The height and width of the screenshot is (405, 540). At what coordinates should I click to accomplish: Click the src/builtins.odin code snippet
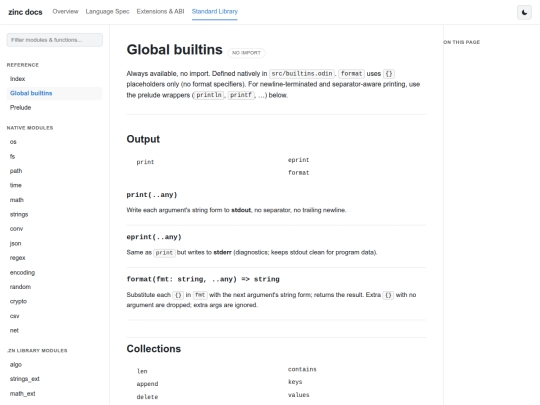pos(302,74)
